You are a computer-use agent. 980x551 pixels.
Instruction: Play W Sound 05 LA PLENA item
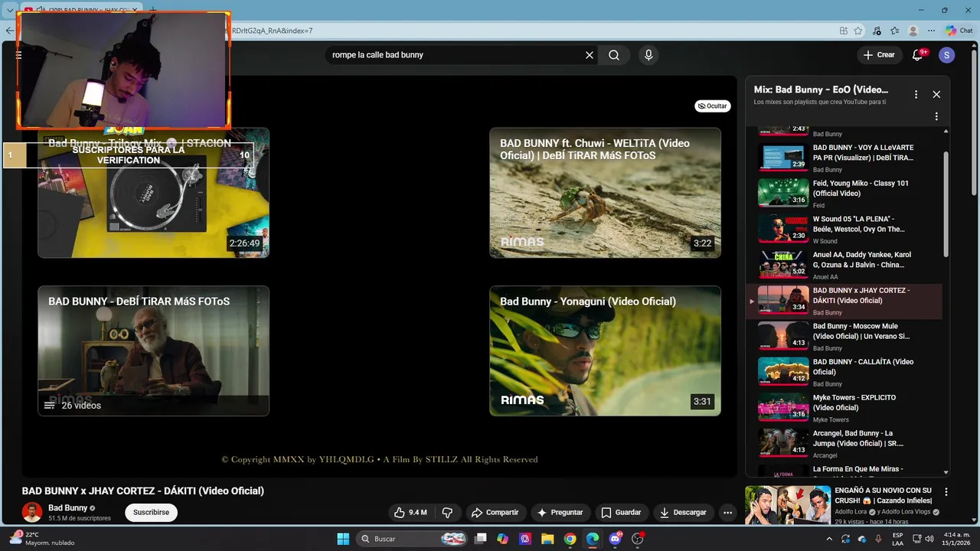point(844,230)
